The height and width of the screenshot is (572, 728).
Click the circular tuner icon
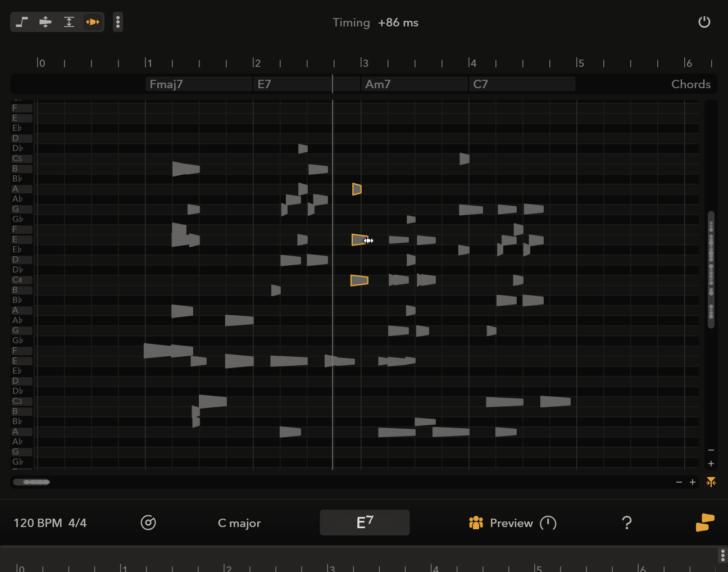[148, 523]
